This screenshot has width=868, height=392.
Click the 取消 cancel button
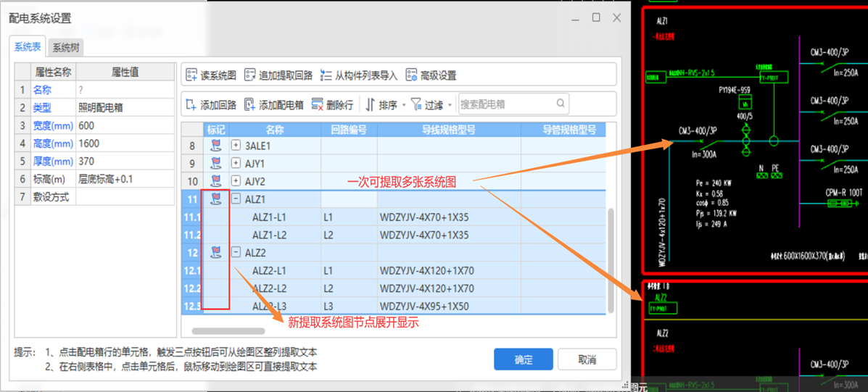587,359
